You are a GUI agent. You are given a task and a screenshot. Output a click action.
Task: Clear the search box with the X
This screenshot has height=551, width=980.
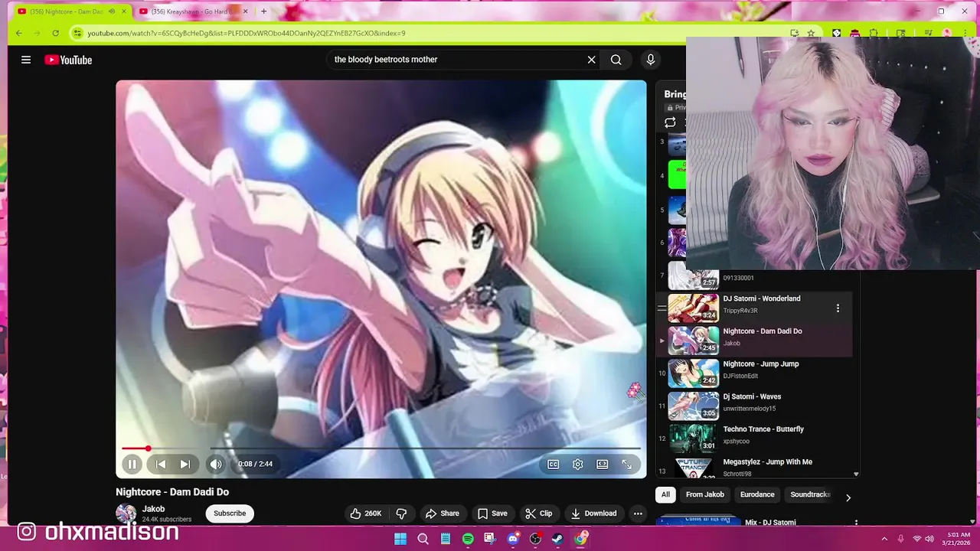click(591, 60)
